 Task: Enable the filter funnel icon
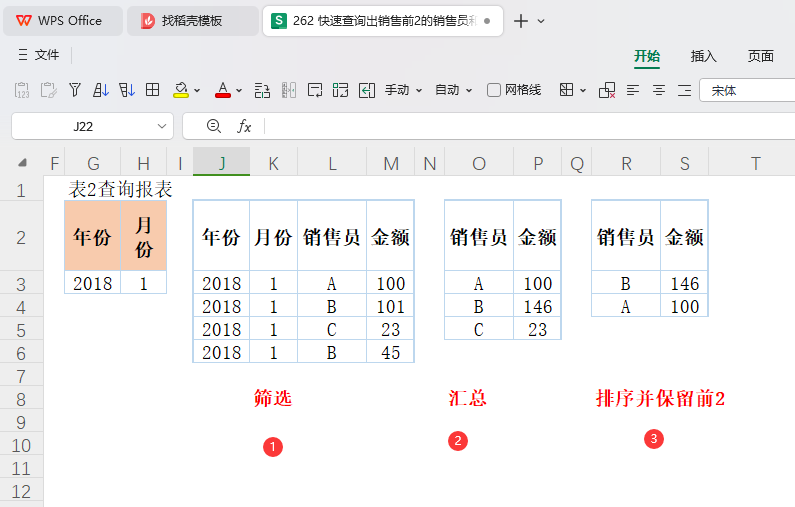[75, 90]
